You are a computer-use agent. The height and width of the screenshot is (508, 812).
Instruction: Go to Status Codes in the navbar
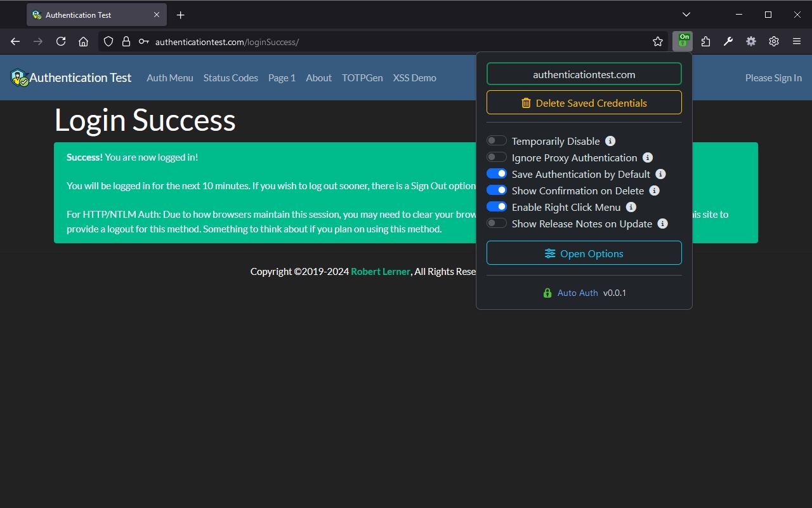coord(231,77)
